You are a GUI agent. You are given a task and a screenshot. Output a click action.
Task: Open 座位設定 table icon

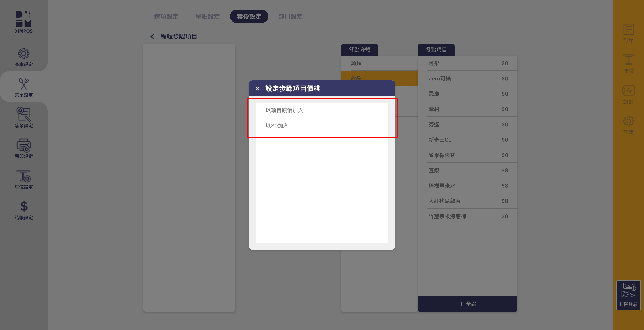(x=24, y=176)
